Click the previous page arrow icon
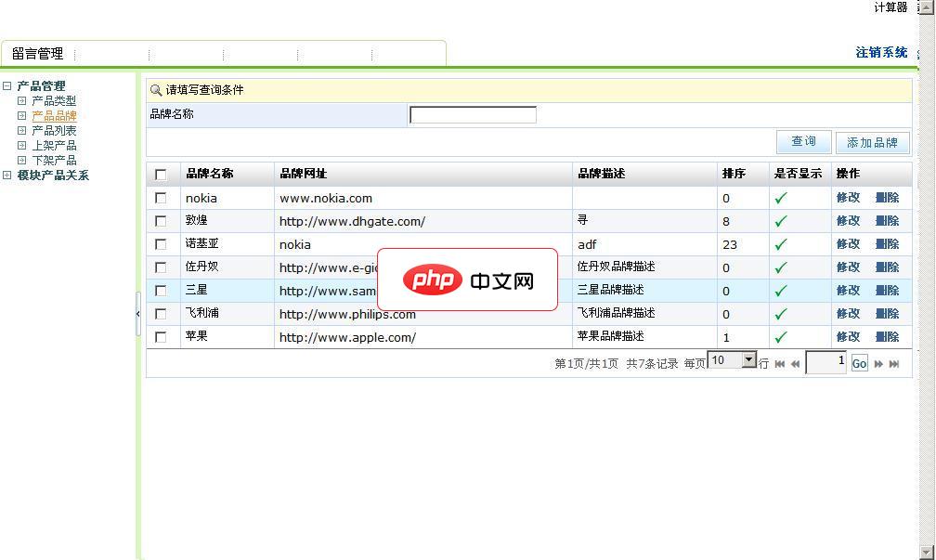 (x=796, y=364)
